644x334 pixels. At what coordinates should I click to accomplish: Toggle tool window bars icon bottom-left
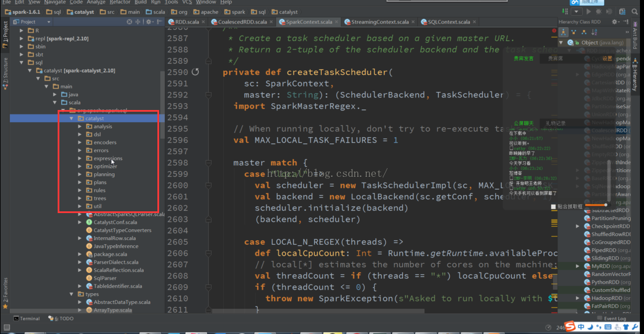coord(6,328)
